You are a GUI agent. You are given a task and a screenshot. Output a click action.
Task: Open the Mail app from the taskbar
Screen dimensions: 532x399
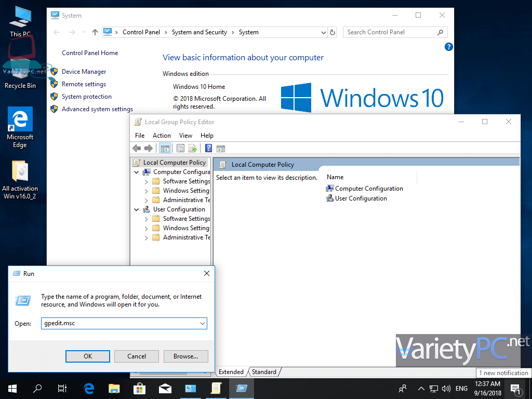pyautogui.click(x=165, y=389)
